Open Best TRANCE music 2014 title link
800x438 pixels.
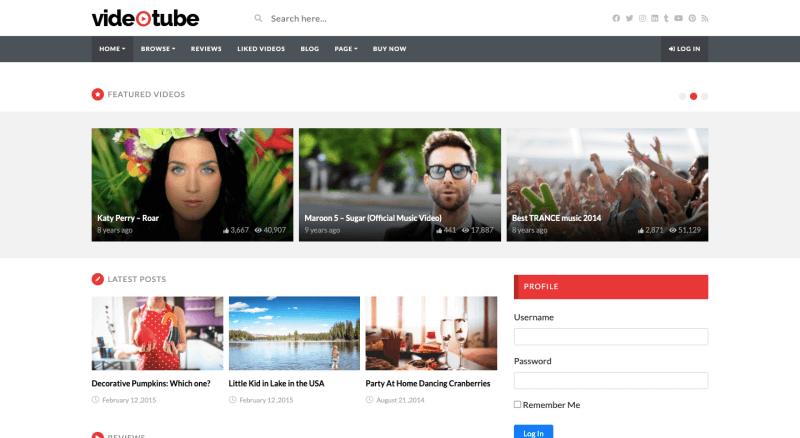click(x=557, y=218)
